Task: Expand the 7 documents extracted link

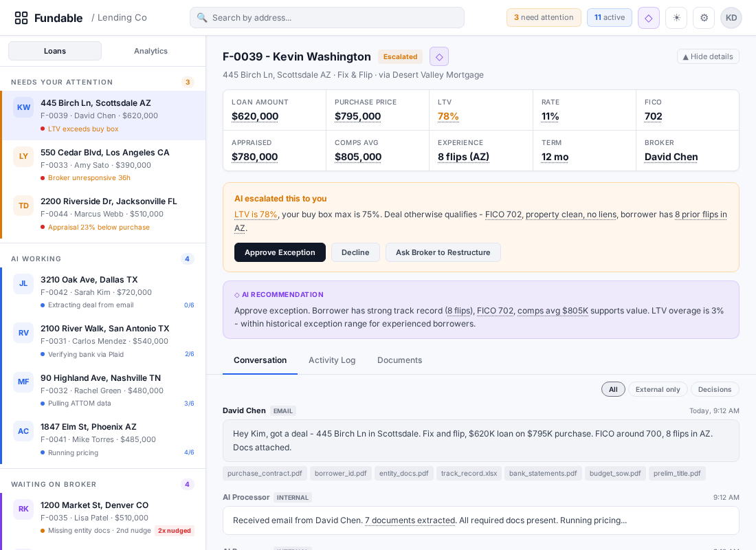Action: 410,520
